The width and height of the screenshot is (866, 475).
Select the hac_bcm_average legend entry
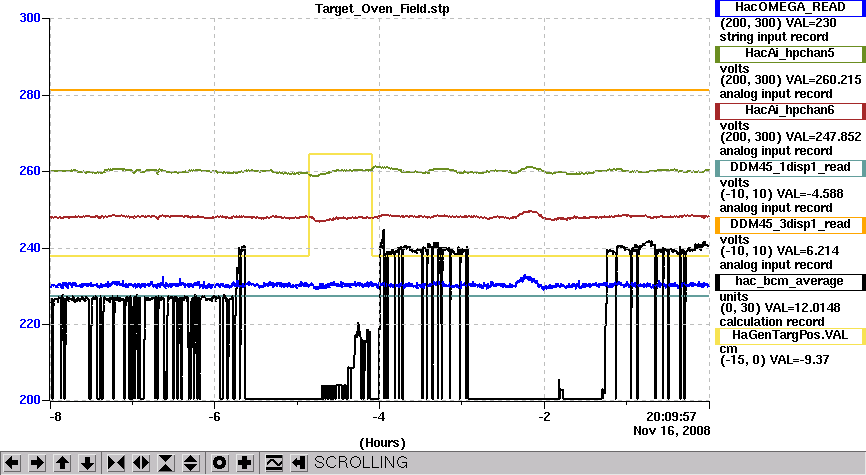coord(790,282)
